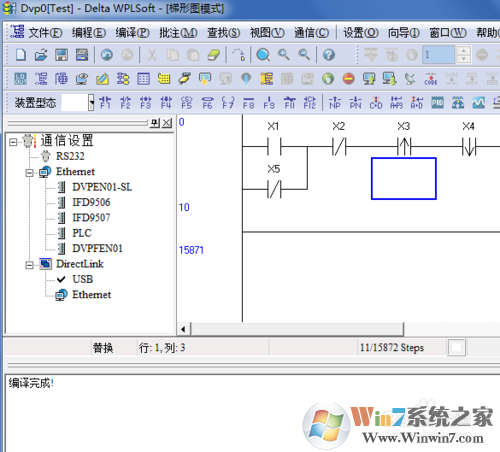Image resolution: width=500 pixels, height=452 pixels.
Task: Open the 通信(C) menu
Action: [x=311, y=33]
